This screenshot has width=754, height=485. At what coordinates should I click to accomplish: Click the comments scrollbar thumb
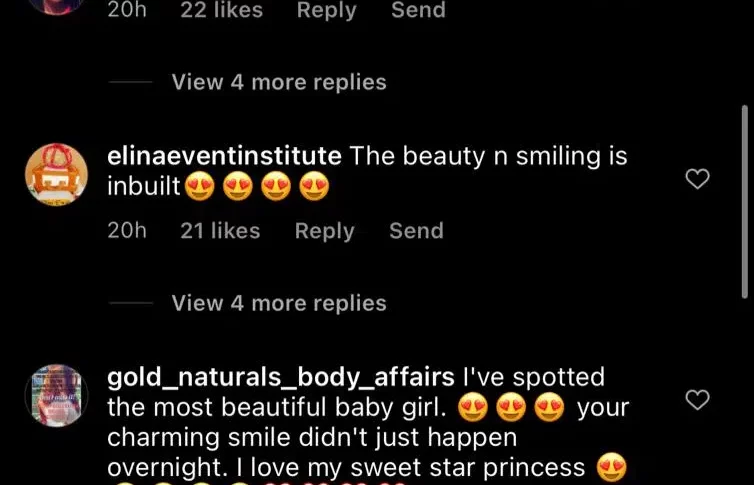[x=745, y=202]
